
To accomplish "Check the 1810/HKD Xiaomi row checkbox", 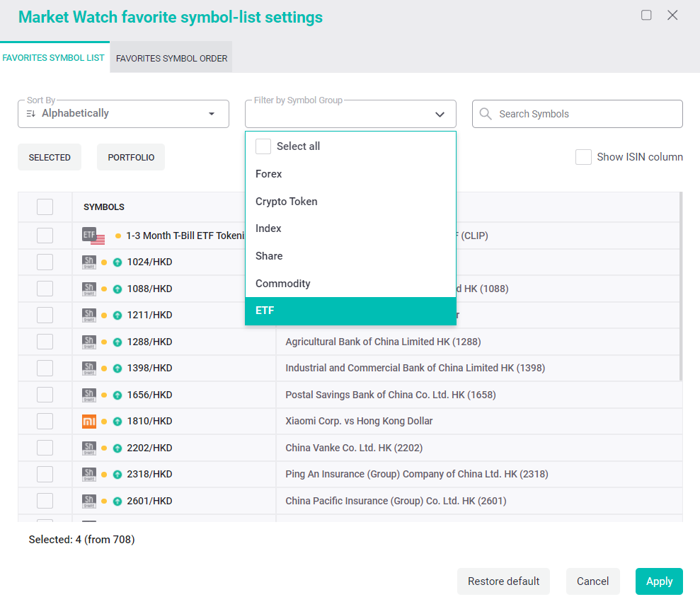I will (x=45, y=421).
